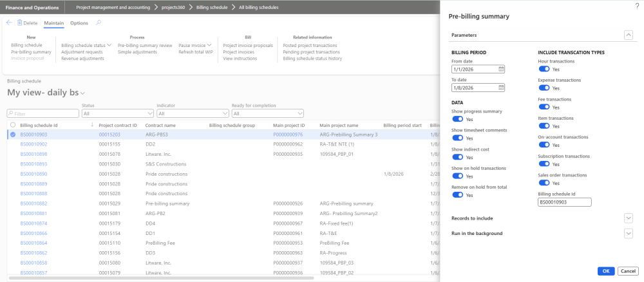Toggle Hour transactions switch
This screenshot has height=282, width=644.
coord(544,69)
